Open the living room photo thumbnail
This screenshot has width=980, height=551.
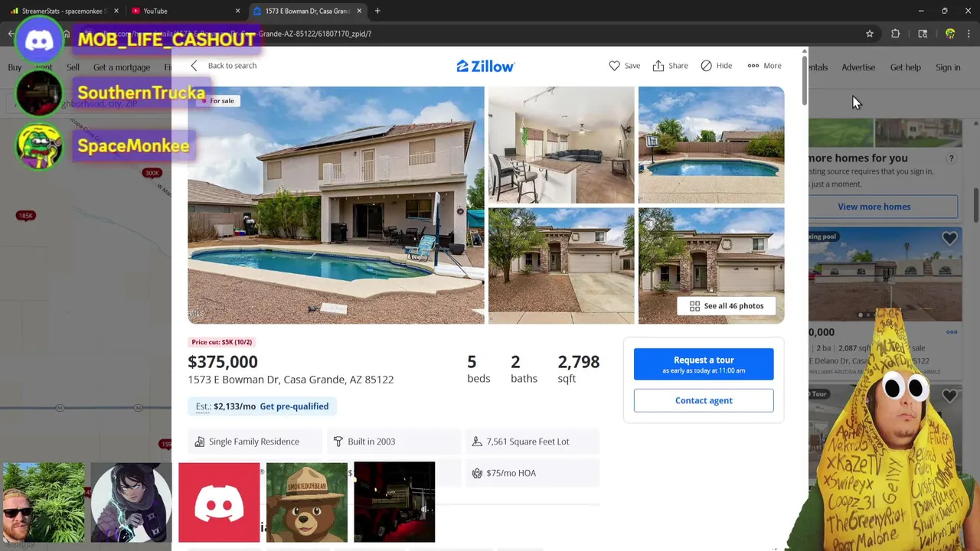click(561, 145)
